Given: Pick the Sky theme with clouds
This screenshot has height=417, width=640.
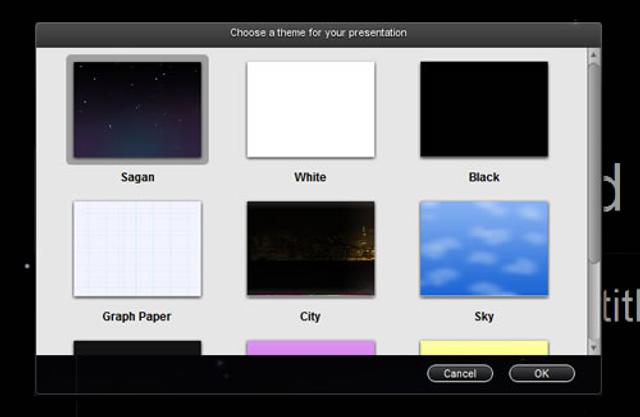Looking at the screenshot, I should [484, 248].
